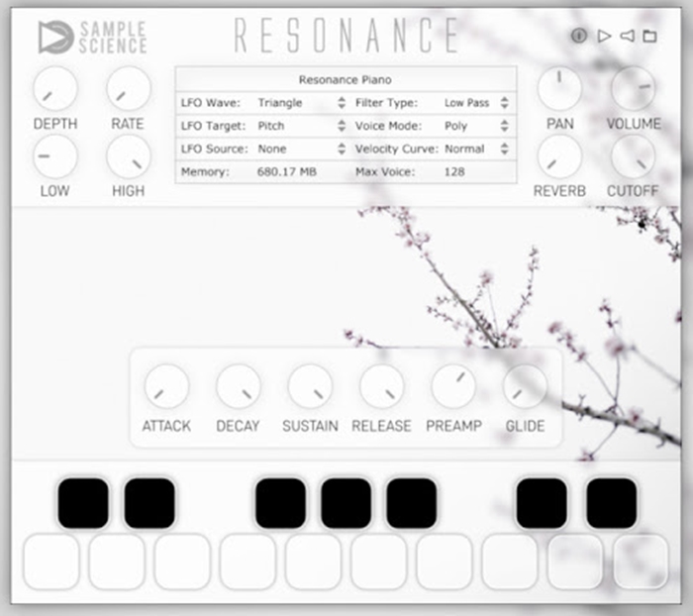Click the info icon in the header
Image resolution: width=693 pixels, height=616 pixels.
click(x=579, y=37)
